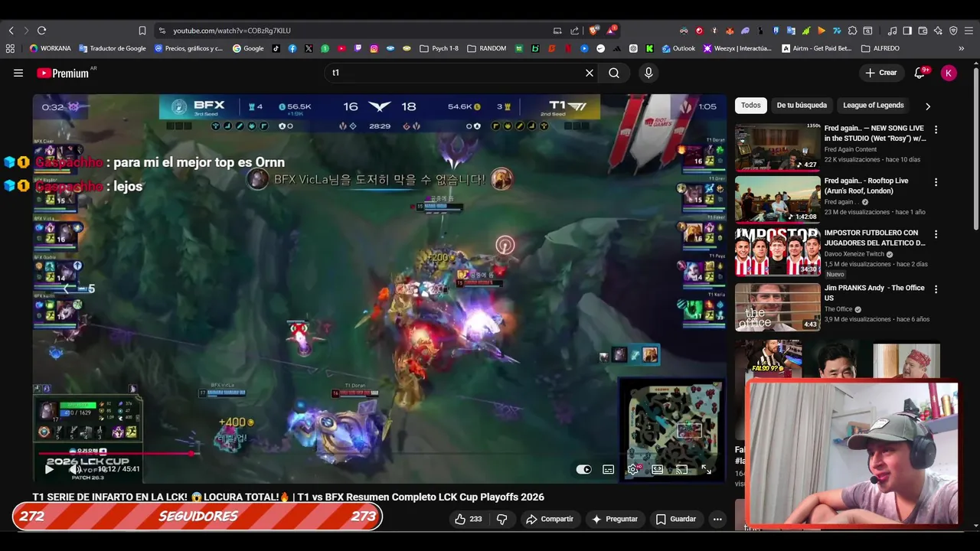Open options for IMPOSTOR FUTBOLERO video
This screenshot has width=980, height=551.
point(936,234)
